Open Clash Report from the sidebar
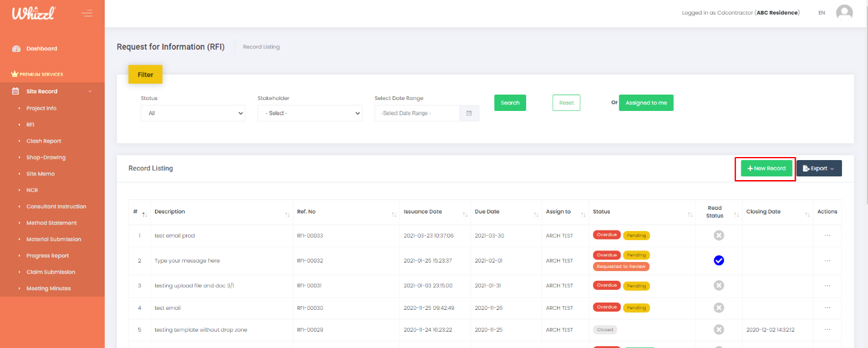Viewport: 868px width, 348px height. [x=44, y=141]
